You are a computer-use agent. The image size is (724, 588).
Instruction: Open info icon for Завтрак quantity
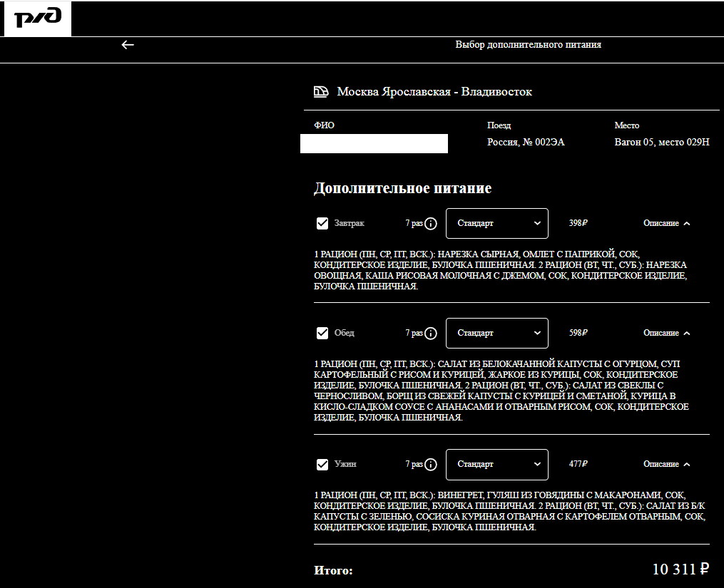431,224
